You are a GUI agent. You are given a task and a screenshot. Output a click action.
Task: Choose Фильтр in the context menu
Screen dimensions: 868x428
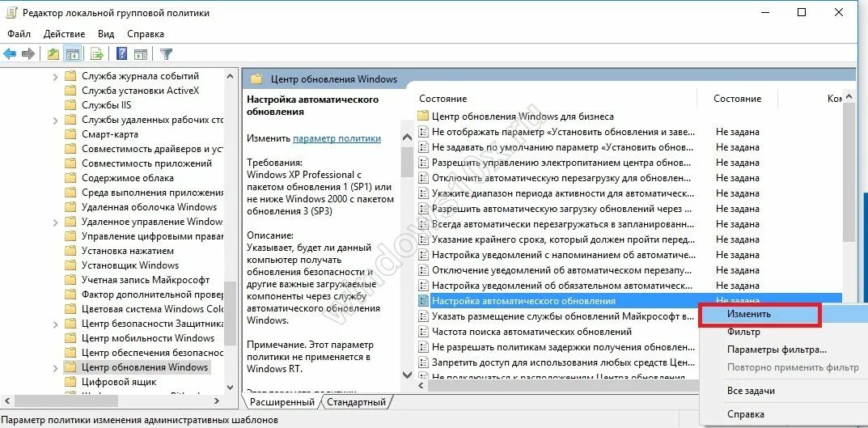(x=743, y=332)
